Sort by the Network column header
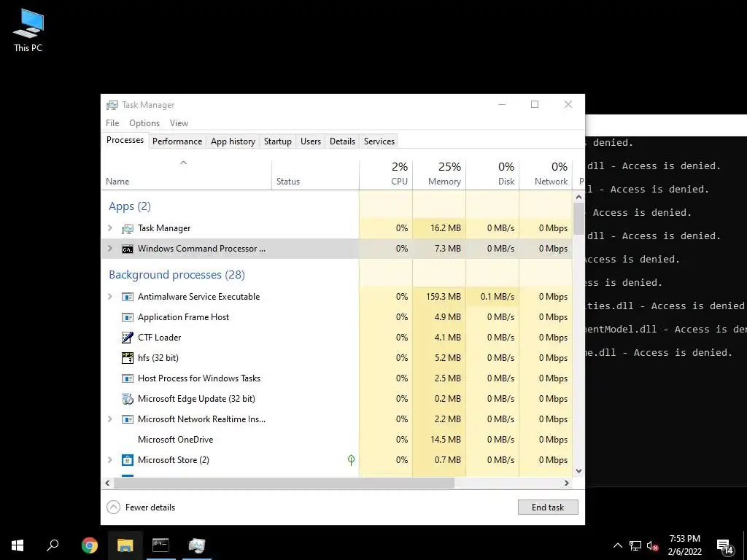The width and height of the screenshot is (747, 560). (546, 175)
